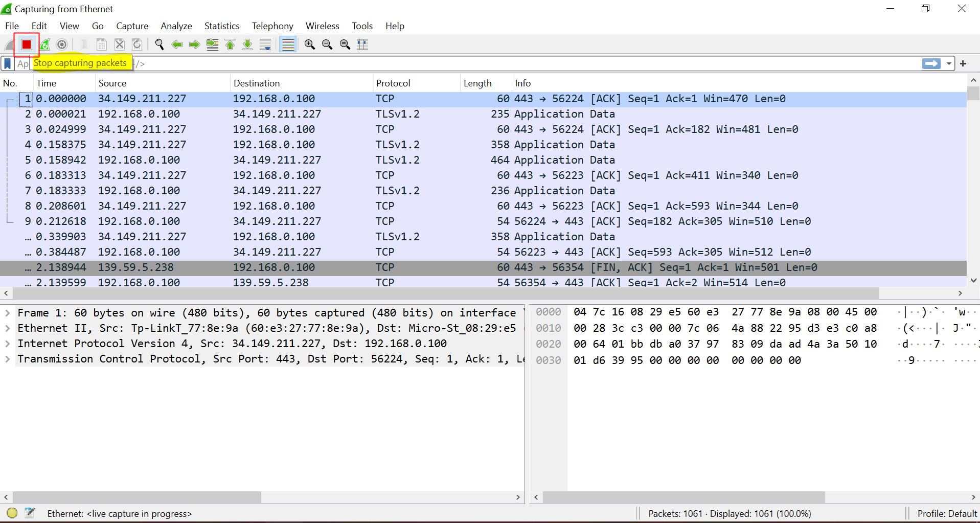Jump to the specified packet icon

(212, 45)
